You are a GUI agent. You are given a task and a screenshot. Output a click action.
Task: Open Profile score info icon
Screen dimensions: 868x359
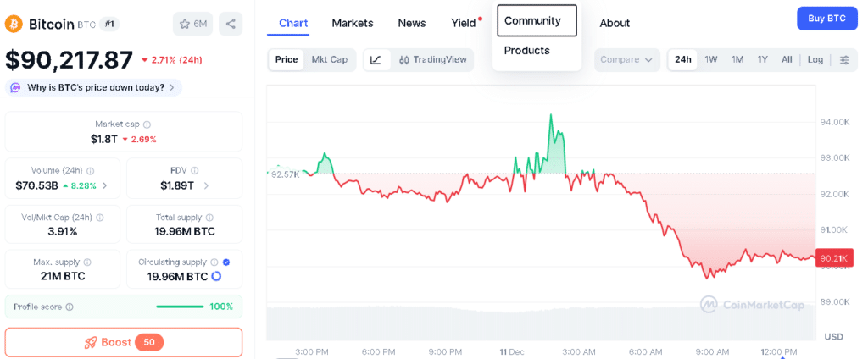click(70, 307)
